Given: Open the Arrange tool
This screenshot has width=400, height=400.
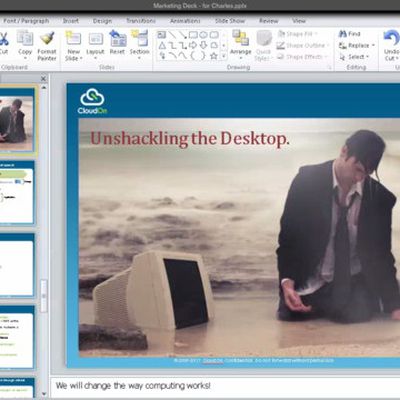Looking at the screenshot, I should tap(240, 39).
